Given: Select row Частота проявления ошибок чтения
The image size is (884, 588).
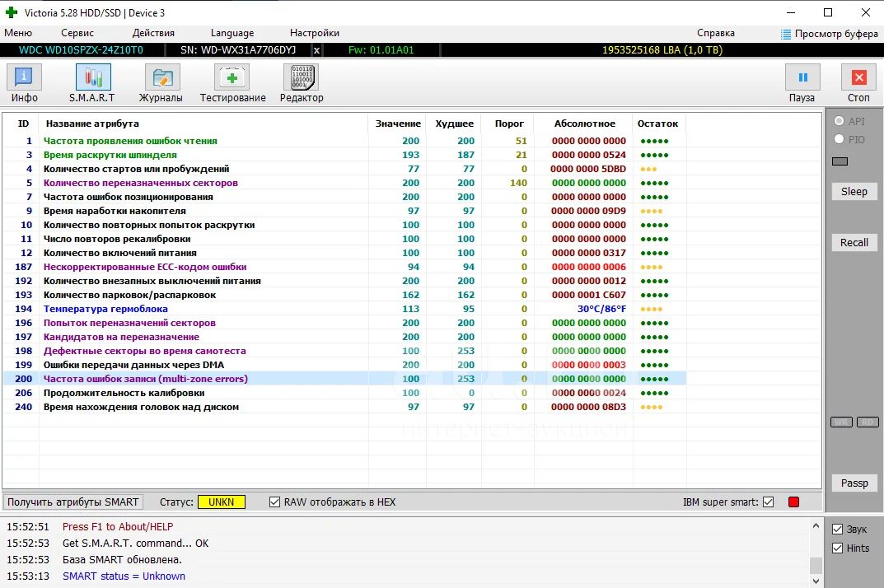Looking at the screenshot, I should point(345,141).
